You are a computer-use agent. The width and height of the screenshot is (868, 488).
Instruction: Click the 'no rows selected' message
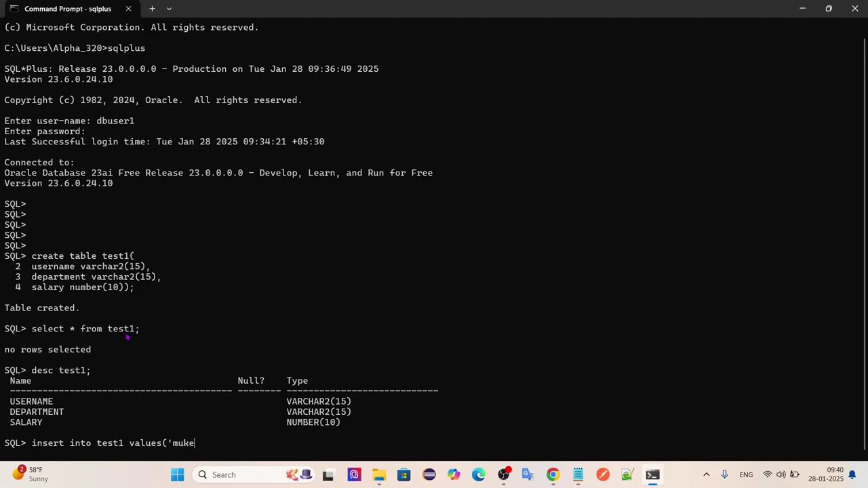click(x=47, y=349)
